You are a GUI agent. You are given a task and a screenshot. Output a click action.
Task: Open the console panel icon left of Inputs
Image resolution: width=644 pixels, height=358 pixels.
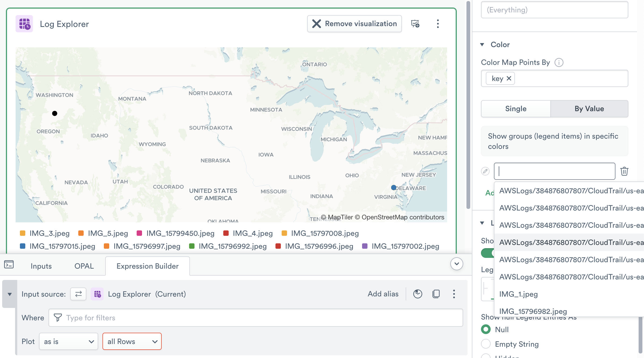click(x=9, y=265)
